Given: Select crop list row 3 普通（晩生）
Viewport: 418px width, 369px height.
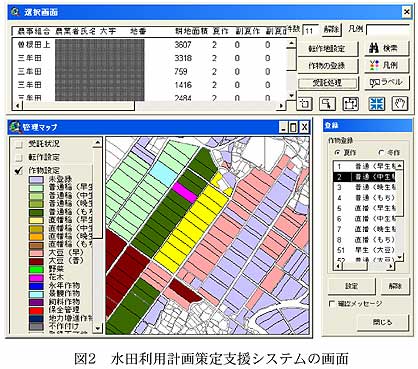Looking at the screenshot, I should tap(364, 187).
